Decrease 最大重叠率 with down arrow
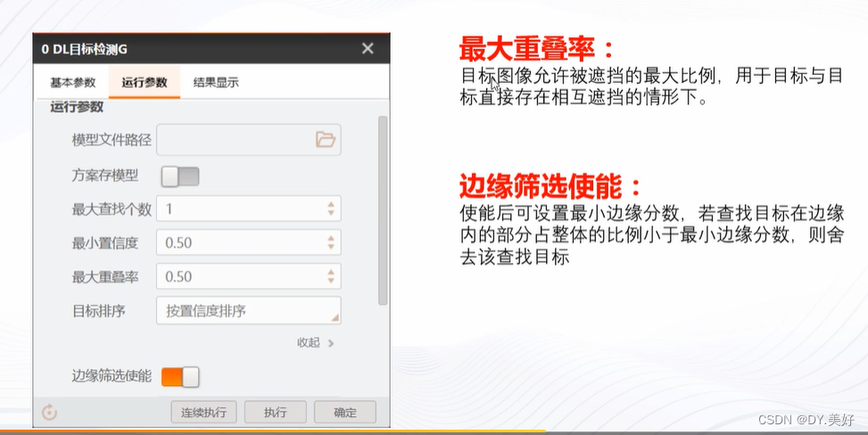 331,281
